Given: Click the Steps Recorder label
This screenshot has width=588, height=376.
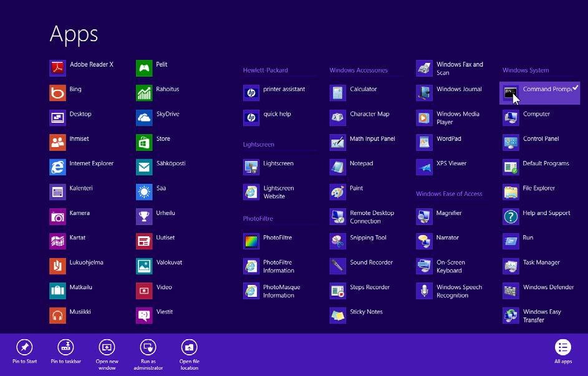Looking at the screenshot, I should 370,287.
